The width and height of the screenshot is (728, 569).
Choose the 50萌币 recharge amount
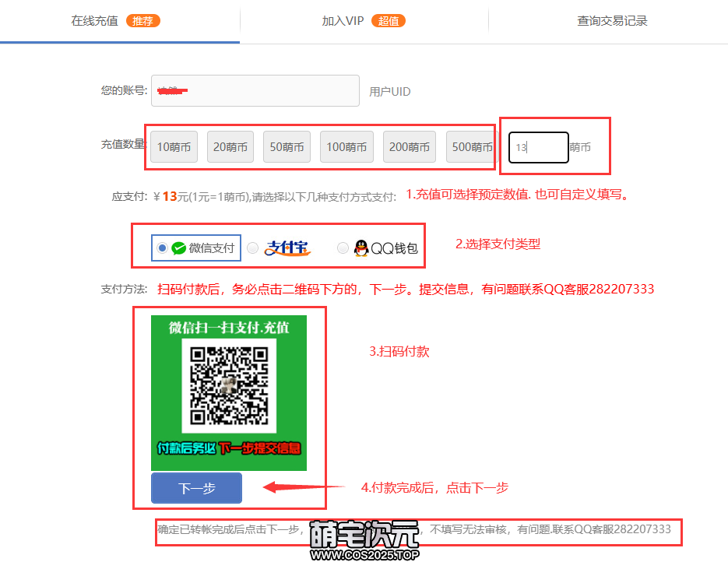pyautogui.click(x=287, y=147)
